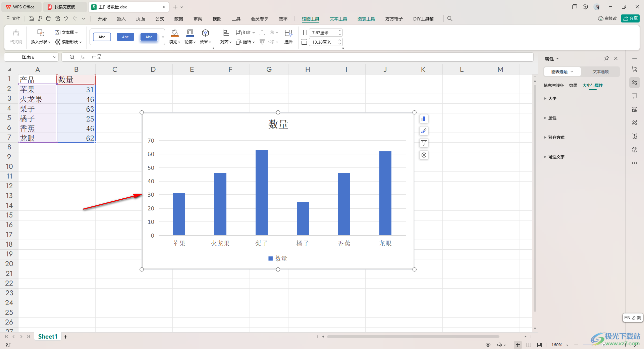Image resolution: width=644 pixels, height=349 pixels.
Task: Select the 效果 sub-tab in panel
Action: [x=573, y=86]
